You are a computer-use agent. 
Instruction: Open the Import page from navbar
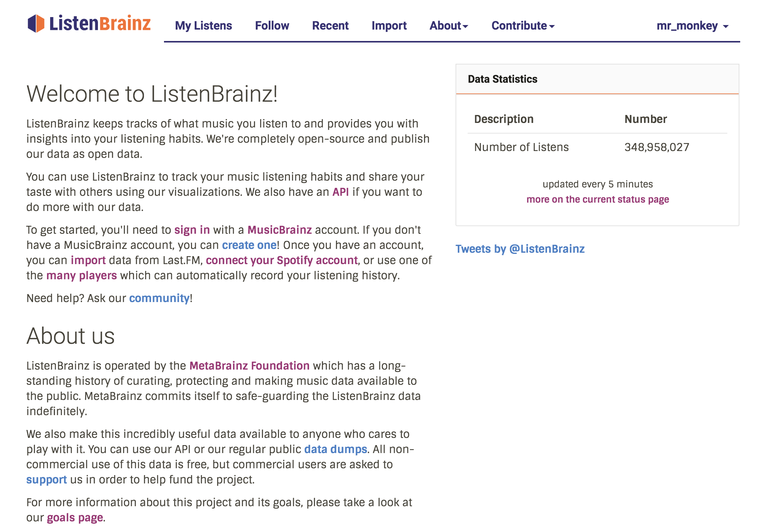click(389, 25)
